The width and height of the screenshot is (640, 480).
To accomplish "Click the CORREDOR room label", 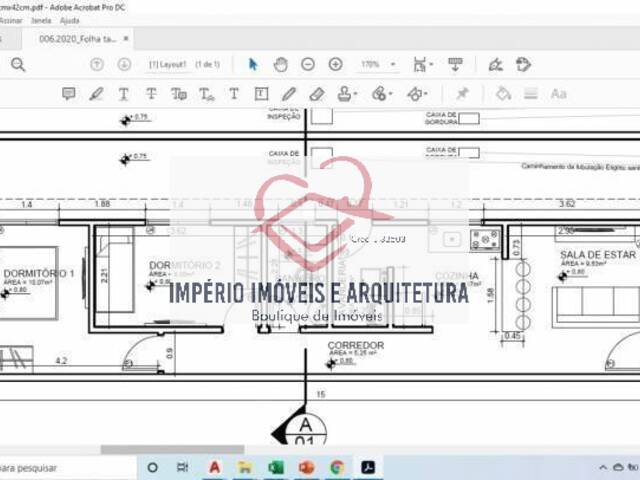I will pyautogui.click(x=356, y=345).
